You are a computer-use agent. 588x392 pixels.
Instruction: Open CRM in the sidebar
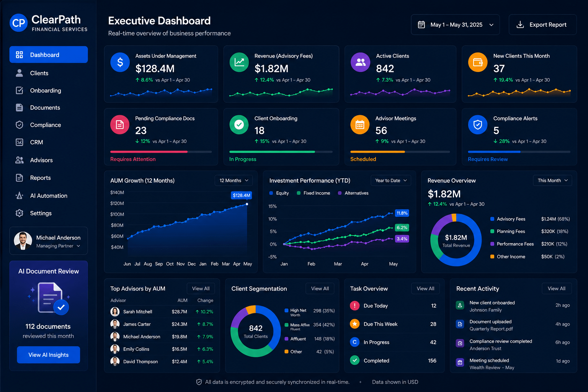click(x=49, y=142)
